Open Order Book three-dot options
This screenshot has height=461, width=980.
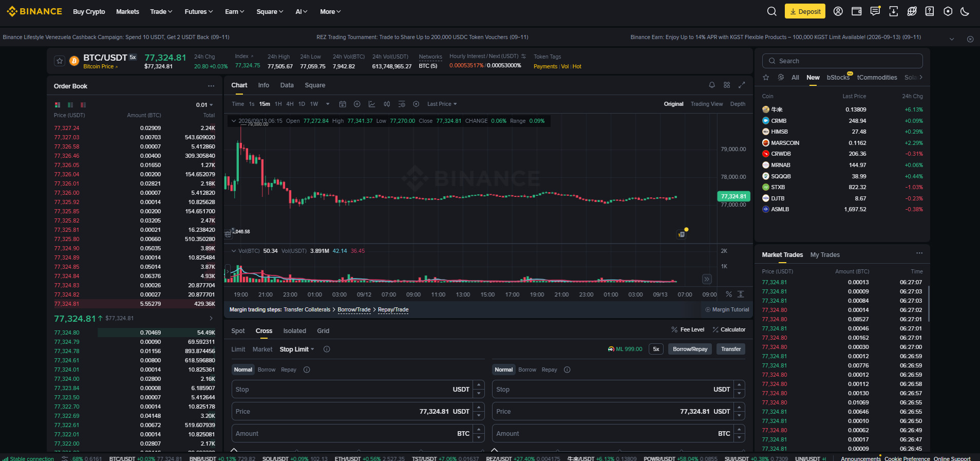pos(211,86)
